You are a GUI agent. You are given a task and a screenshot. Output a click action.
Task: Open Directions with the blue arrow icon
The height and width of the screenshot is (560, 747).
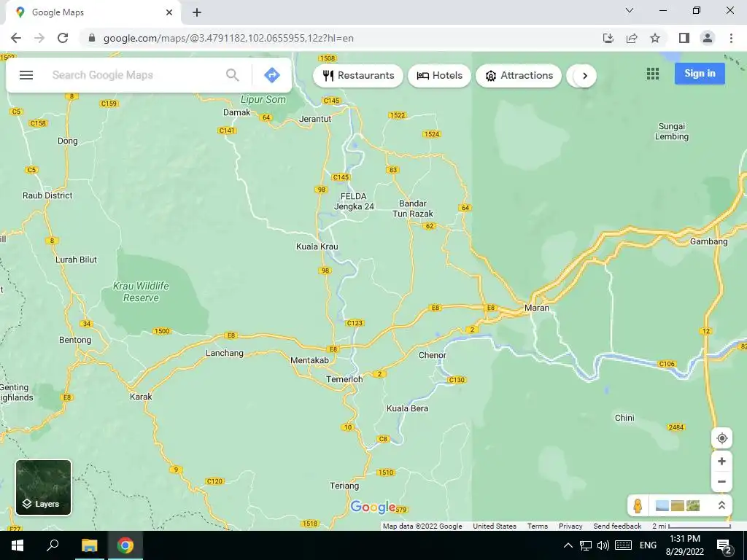click(x=272, y=75)
